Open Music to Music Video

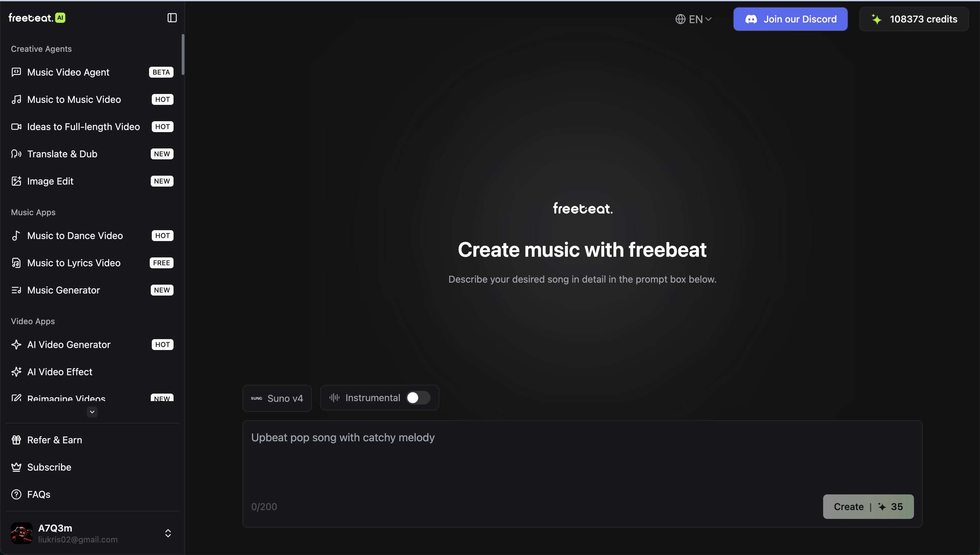[x=92, y=99]
